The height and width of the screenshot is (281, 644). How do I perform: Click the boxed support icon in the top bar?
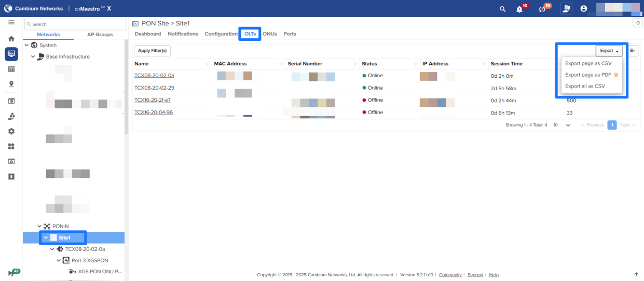(x=566, y=9)
